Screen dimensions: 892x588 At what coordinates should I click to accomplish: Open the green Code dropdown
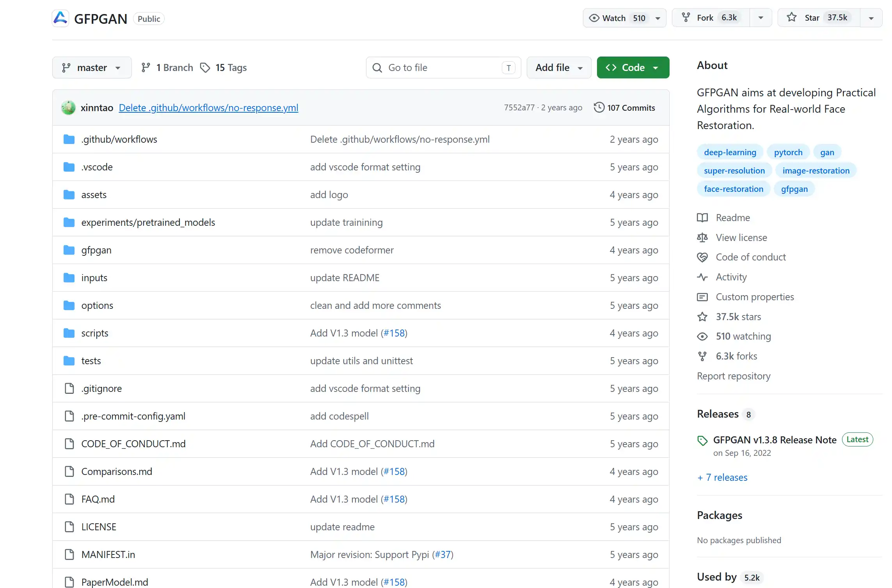[x=633, y=67]
